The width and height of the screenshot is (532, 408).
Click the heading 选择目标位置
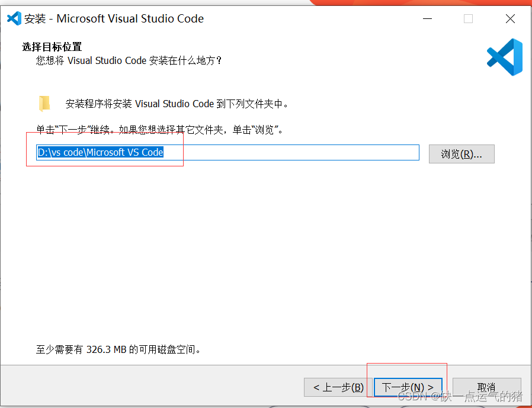click(x=52, y=47)
